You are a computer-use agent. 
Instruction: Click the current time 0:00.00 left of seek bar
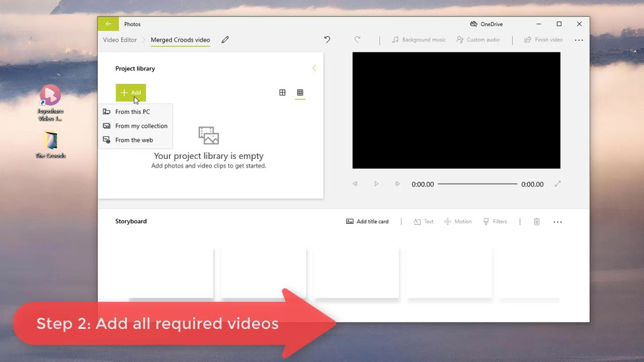[423, 184]
